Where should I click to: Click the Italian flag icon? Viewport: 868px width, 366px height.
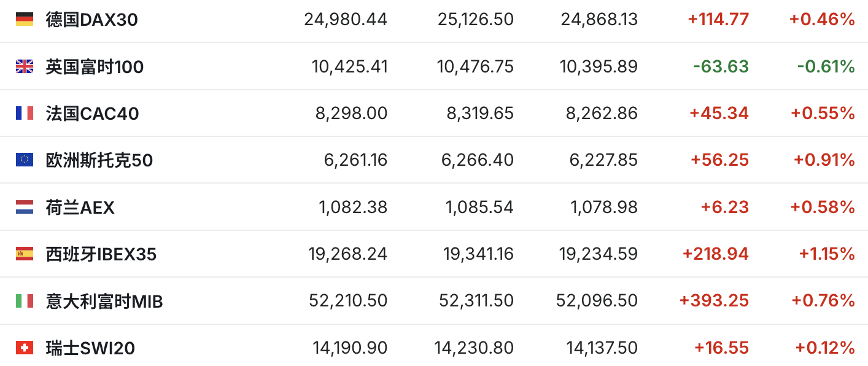pyautogui.click(x=25, y=301)
